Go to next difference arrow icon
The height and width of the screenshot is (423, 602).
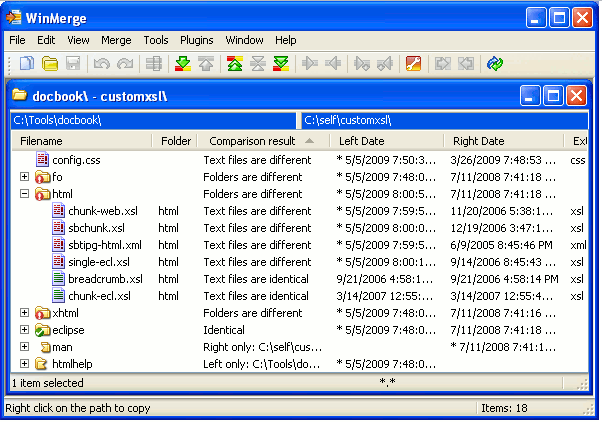click(x=182, y=64)
